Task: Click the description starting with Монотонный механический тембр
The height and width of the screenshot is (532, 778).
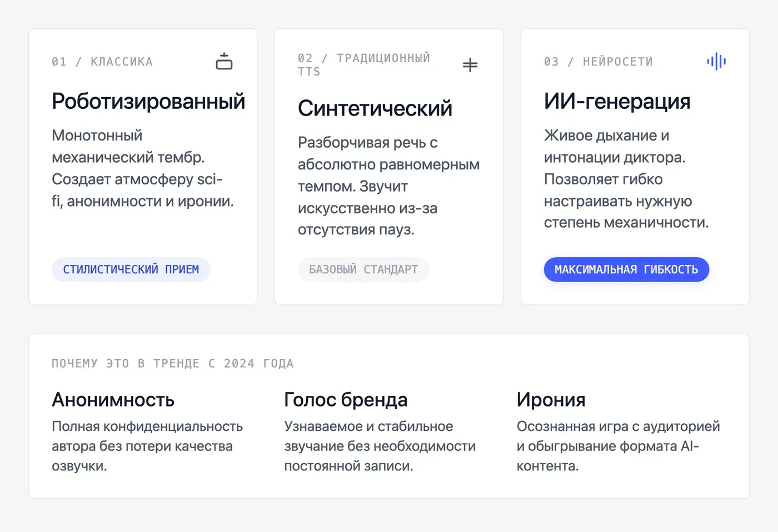Action: pos(143,168)
